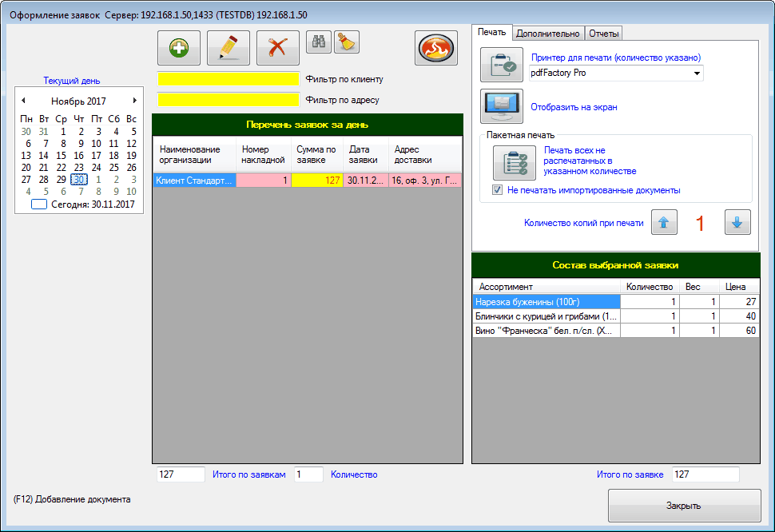Click the monitor display-on-screen icon
775x532 pixels.
pos(502,106)
